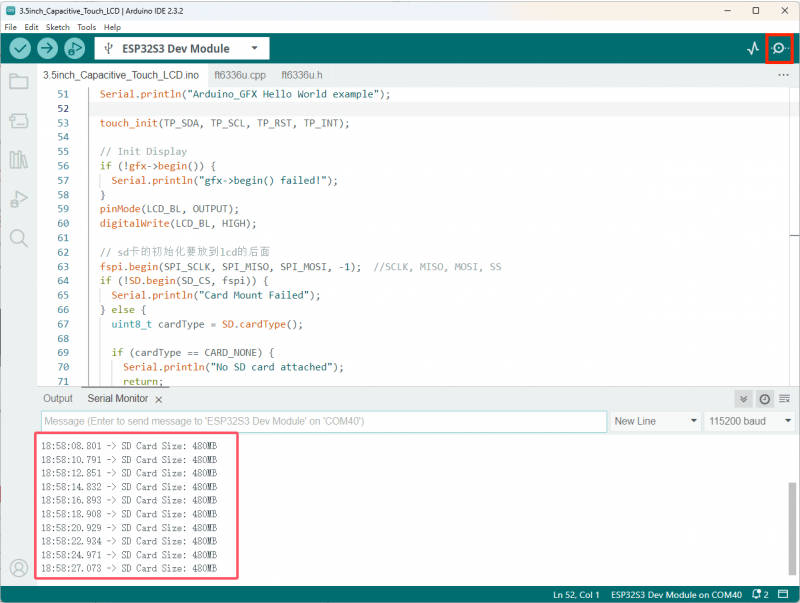This screenshot has height=603, width=800.
Task: Open the Serial Monitor magnifier icon
Action: [x=779, y=48]
